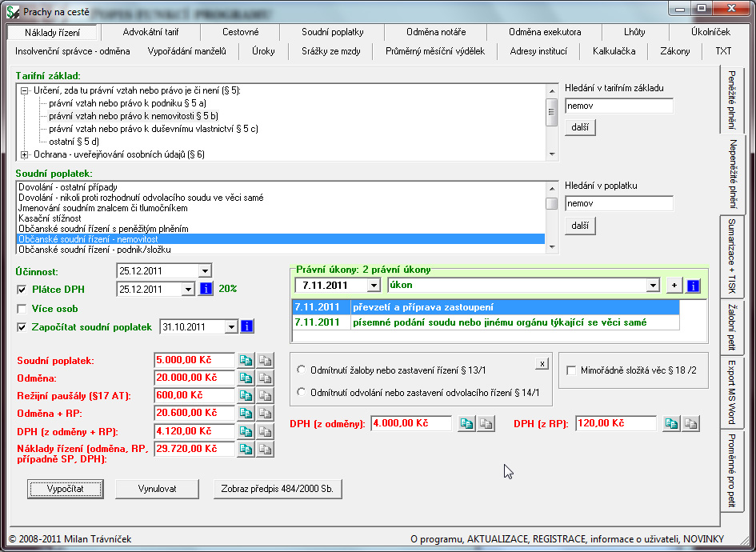The height and width of the screenshot is (552, 756).
Task: Enable the Více osob checkbox
Action: tap(22, 309)
